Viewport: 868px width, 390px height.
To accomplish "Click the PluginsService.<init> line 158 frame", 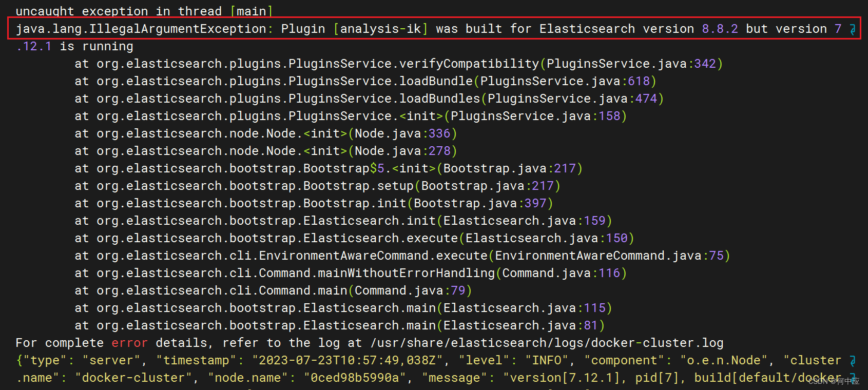I will pos(351,116).
